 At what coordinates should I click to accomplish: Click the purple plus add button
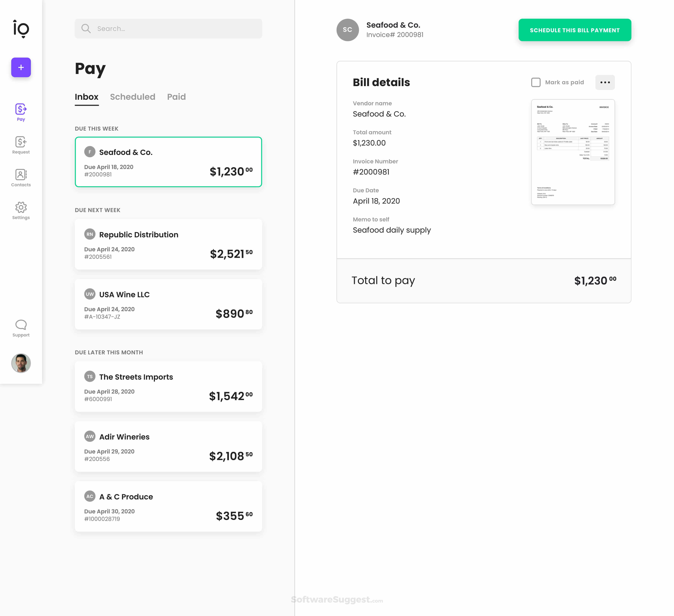point(21,67)
